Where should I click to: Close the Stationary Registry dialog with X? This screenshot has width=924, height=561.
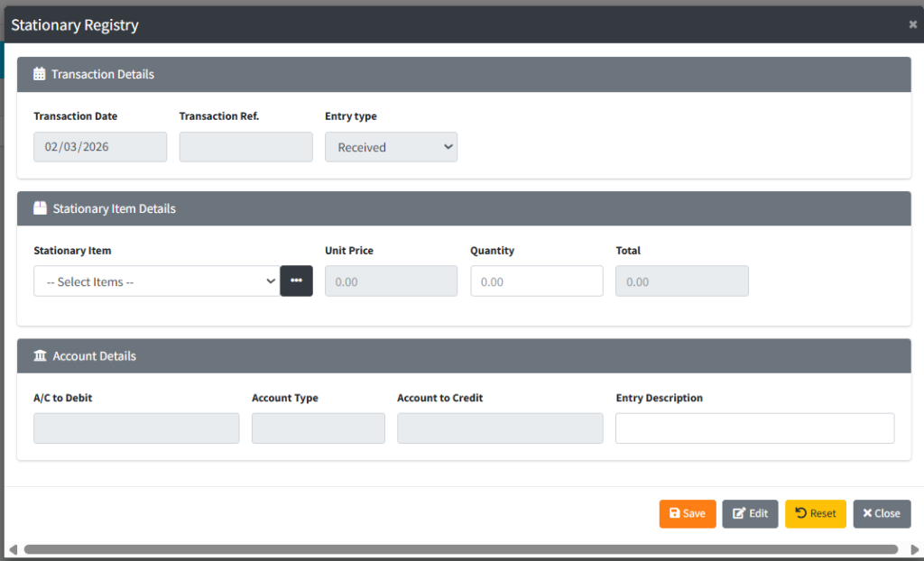point(912,24)
